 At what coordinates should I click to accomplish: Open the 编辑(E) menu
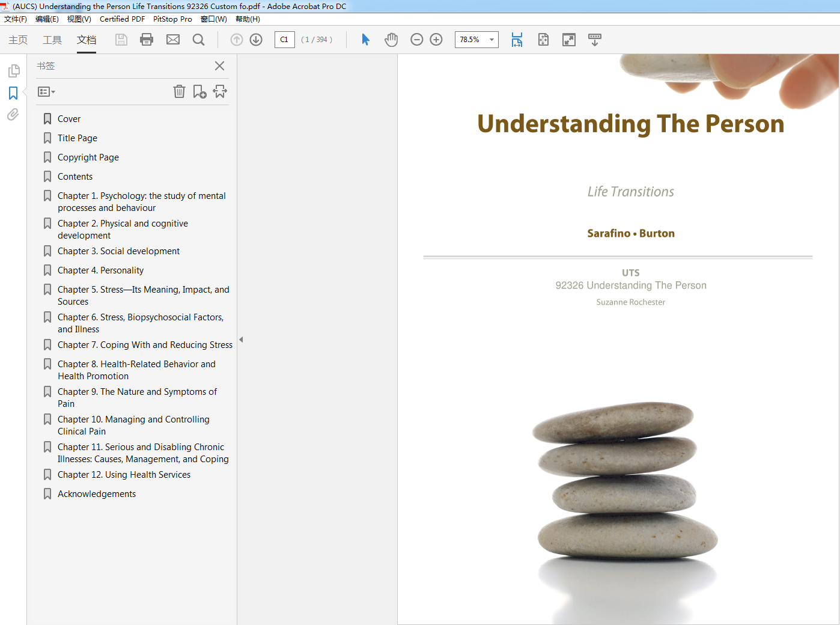[x=47, y=19]
